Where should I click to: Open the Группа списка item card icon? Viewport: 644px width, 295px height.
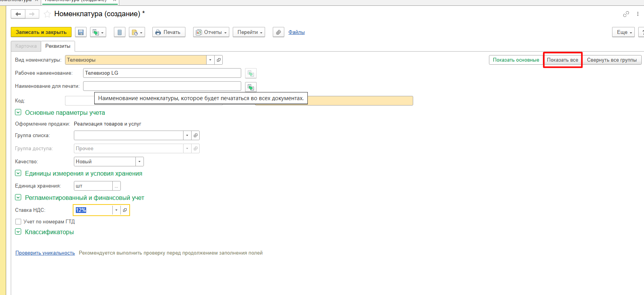point(195,136)
